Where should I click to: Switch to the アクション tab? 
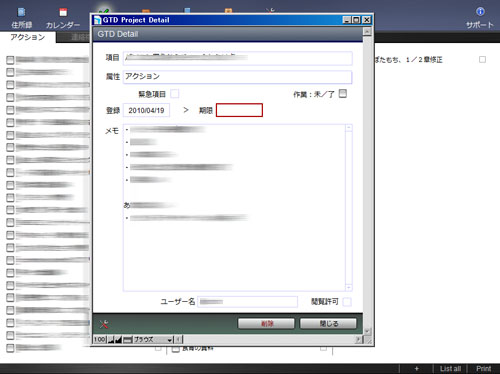27,37
